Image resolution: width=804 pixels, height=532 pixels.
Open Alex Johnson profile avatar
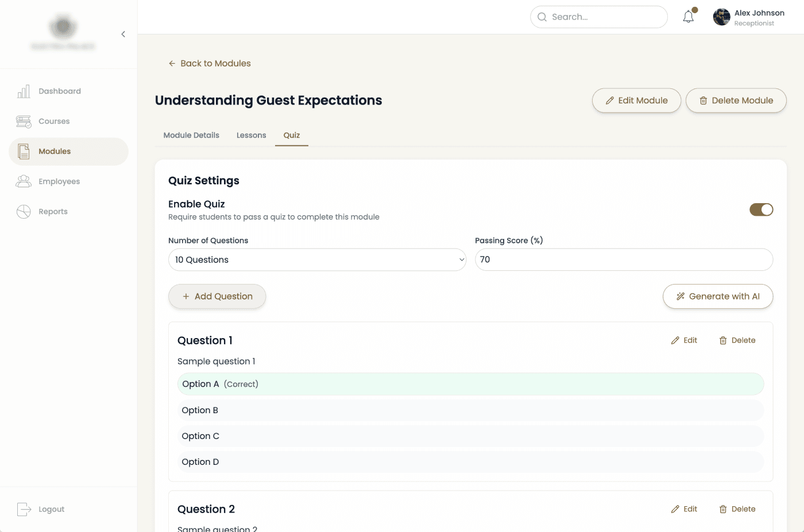tap(721, 17)
